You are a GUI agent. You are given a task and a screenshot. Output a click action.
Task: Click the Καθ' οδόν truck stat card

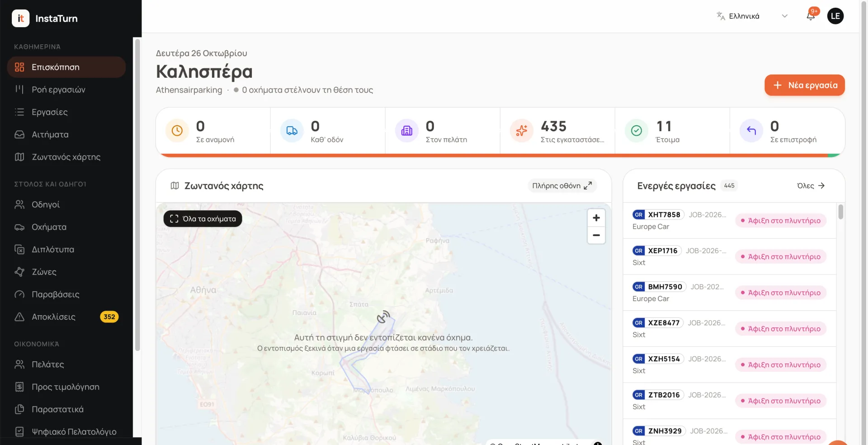tap(328, 131)
